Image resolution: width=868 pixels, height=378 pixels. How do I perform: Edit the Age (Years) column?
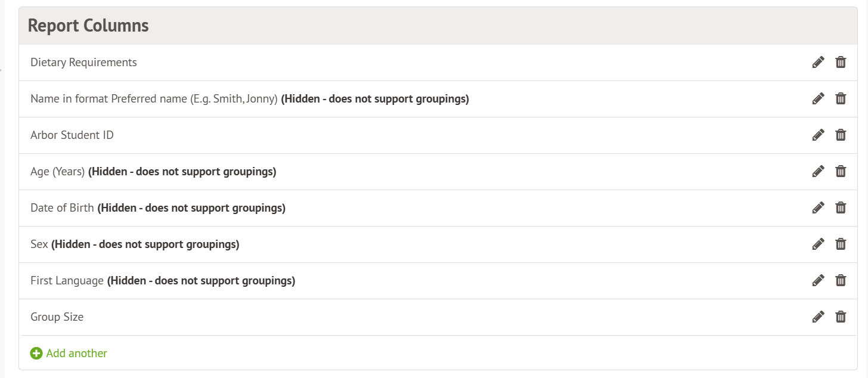coord(818,171)
